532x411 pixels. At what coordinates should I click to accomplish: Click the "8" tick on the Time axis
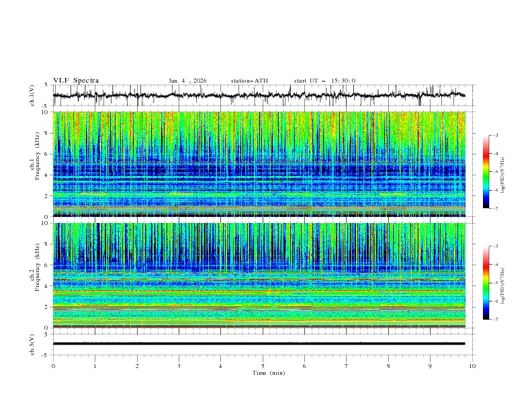(388, 366)
